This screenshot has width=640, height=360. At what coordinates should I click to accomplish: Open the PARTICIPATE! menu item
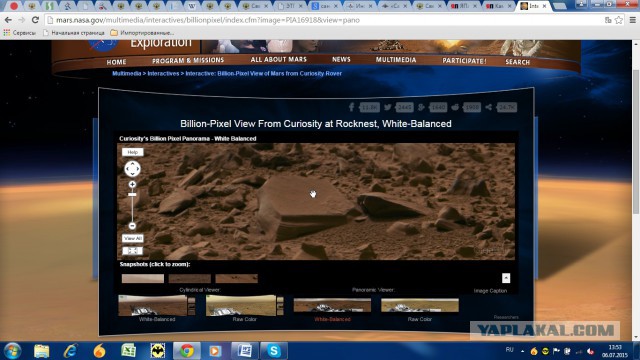pos(464,61)
